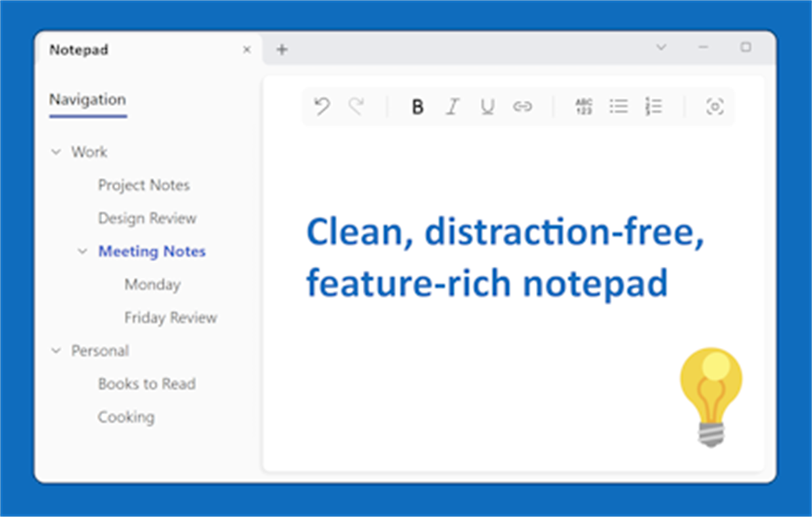Place cursor in heading 'Clean, distraction-free'
Screen dimensions: 812x517
tap(505, 232)
